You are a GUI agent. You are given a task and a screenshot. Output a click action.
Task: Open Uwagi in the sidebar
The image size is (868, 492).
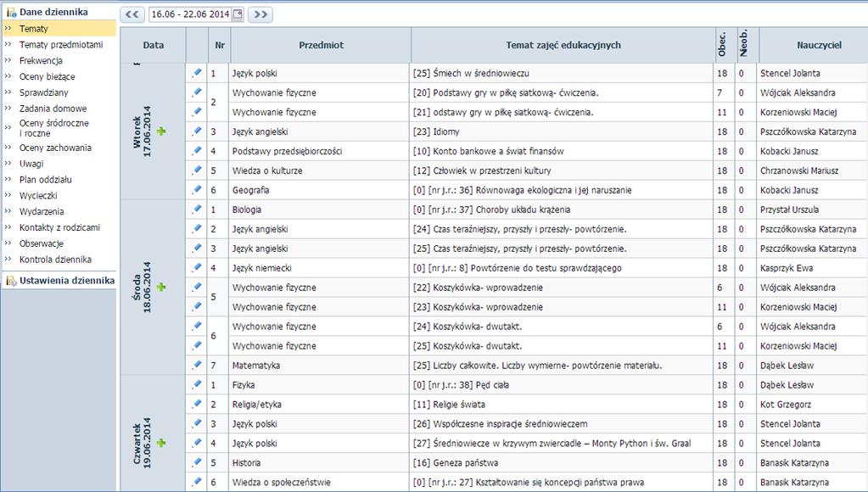31,164
